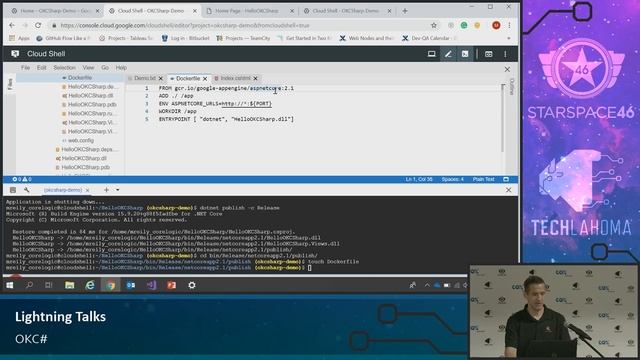The image size is (640, 360).
Task: Reload the page in Chrome
Action: pyautogui.click(x=38, y=25)
